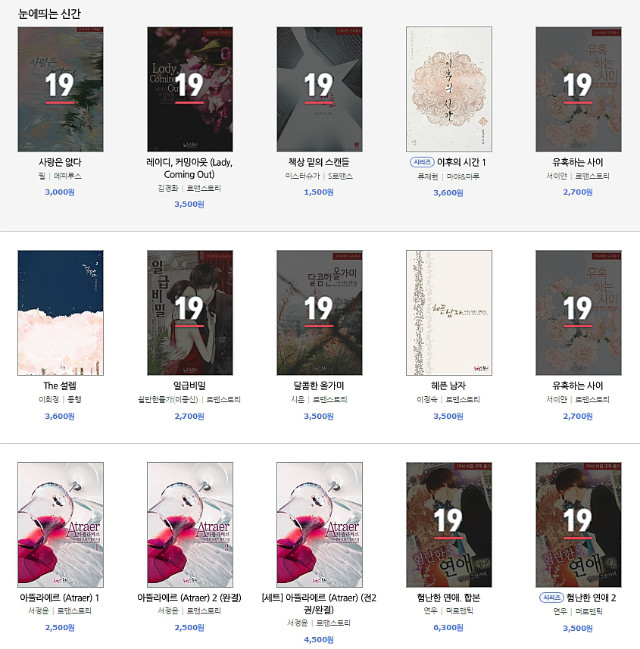Viewport: 640px width, 649px height.
Task: Open 책상 밑의 스캔들 title link
Action: [x=319, y=162]
